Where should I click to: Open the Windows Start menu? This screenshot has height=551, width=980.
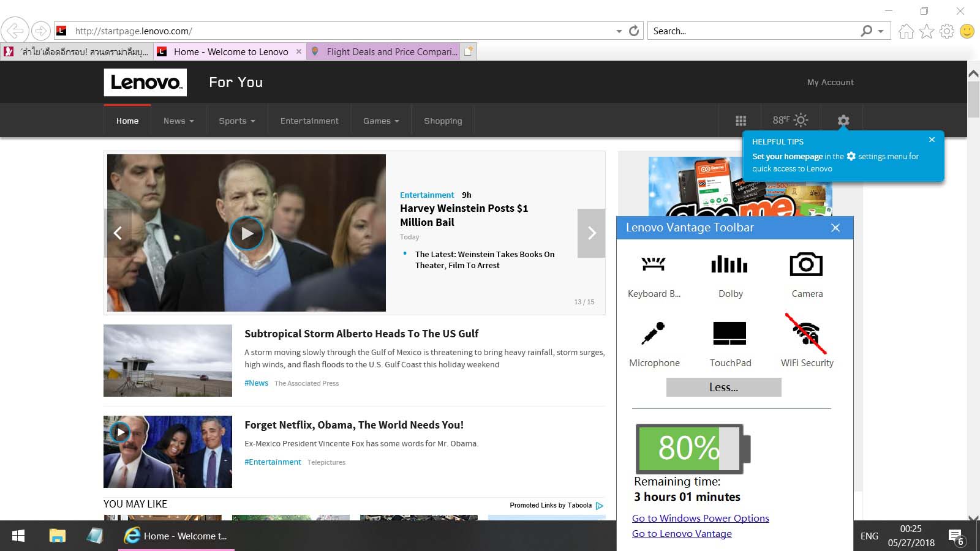point(18,536)
